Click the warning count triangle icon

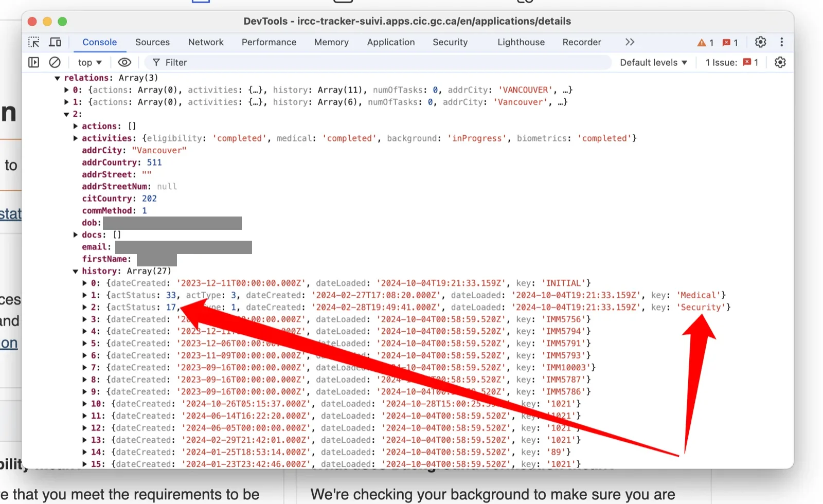[702, 43]
